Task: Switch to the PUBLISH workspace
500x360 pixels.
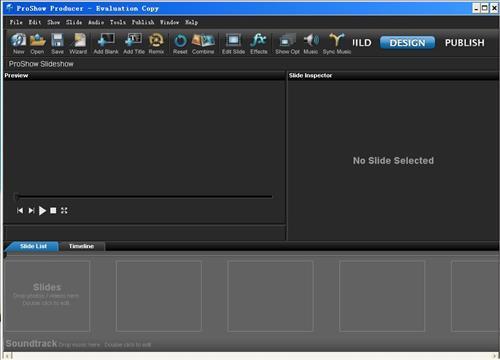Action: pyautogui.click(x=465, y=43)
